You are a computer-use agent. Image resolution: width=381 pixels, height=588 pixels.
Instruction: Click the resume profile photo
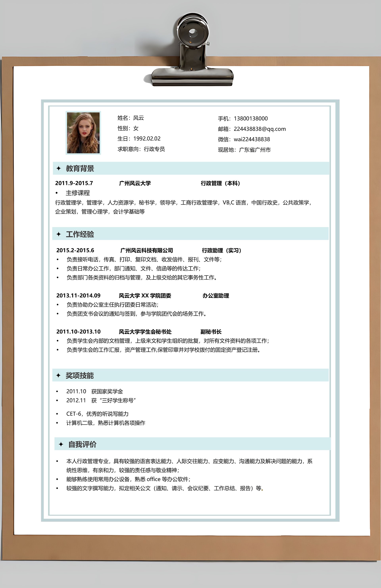(83, 133)
